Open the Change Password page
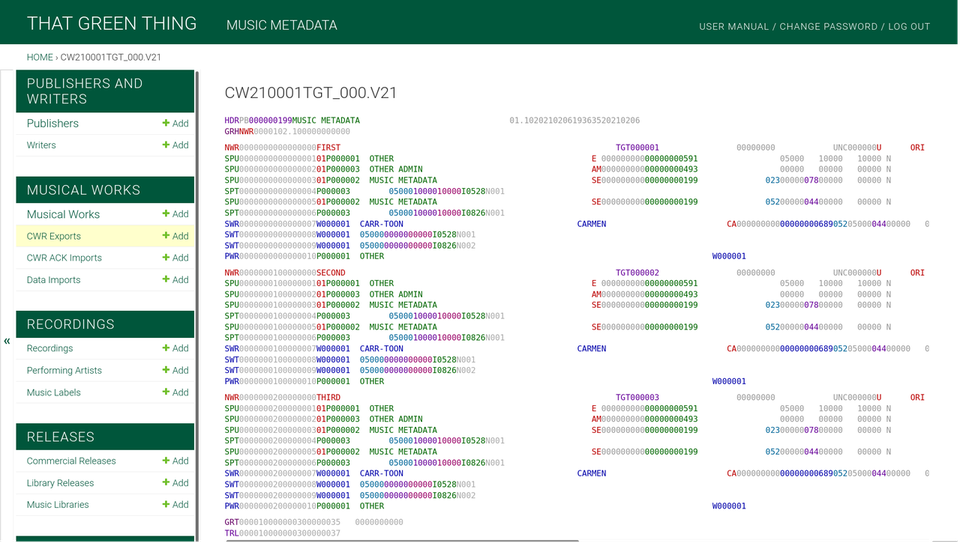The width and height of the screenshot is (960, 543). tap(828, 27)
